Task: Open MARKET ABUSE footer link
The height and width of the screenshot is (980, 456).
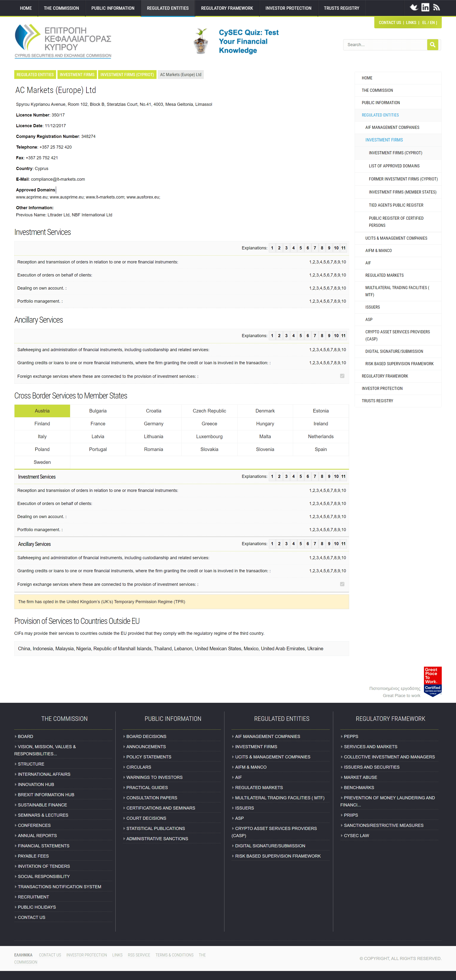Action: click(x=360, y=777)
